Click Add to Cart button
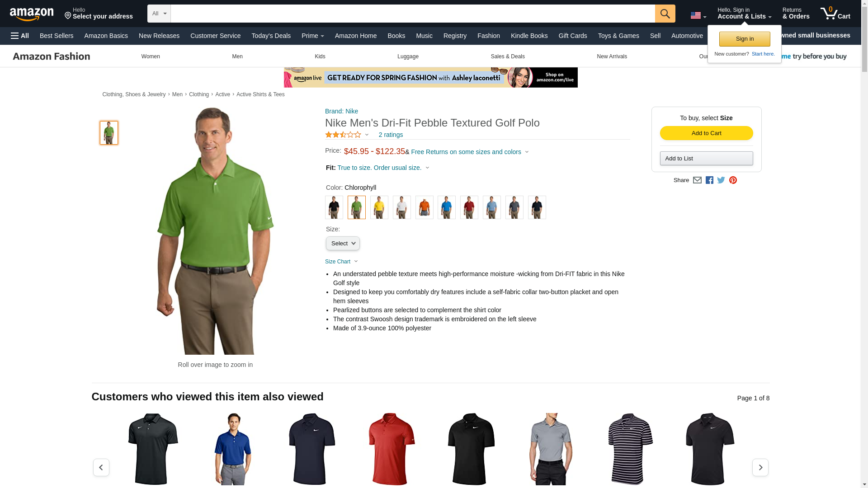The image size is (868, 488). [x=706, y=133]
